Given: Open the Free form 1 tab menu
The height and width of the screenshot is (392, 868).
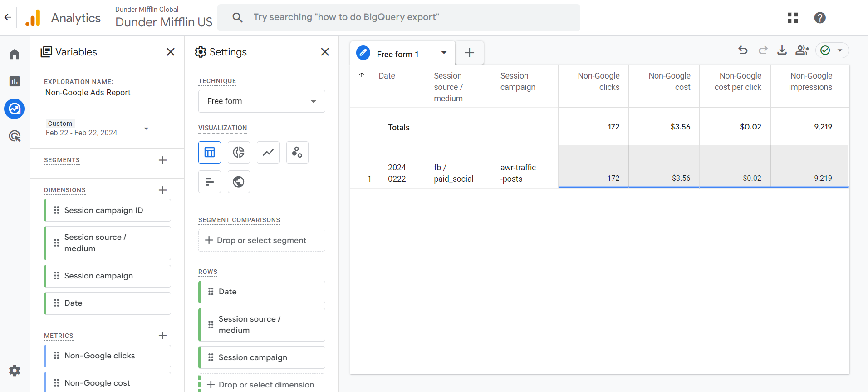Looking at the screenshot, I should point(444,53).
